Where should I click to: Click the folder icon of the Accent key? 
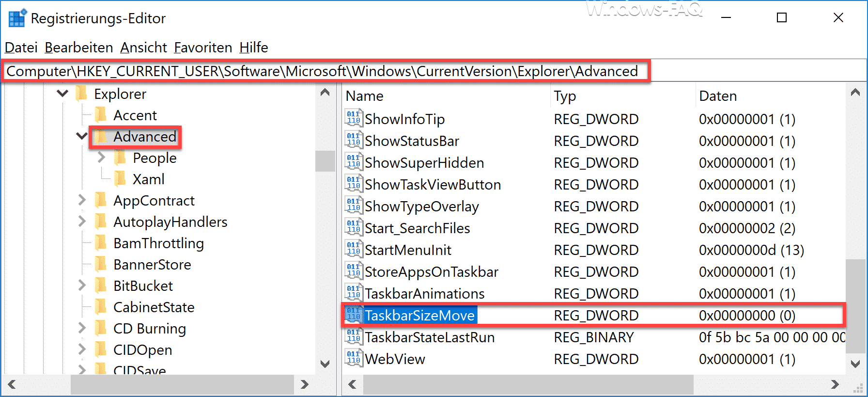coord(101,115)
